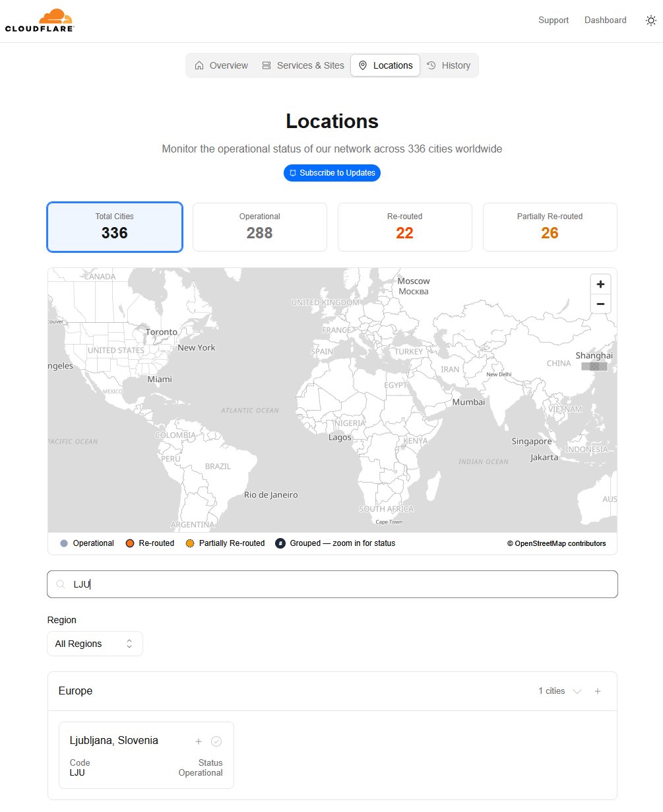The height and width of the screenshot is (812, 663).
Task: Zoom in on the map with plus button
Action: [600, 285]
